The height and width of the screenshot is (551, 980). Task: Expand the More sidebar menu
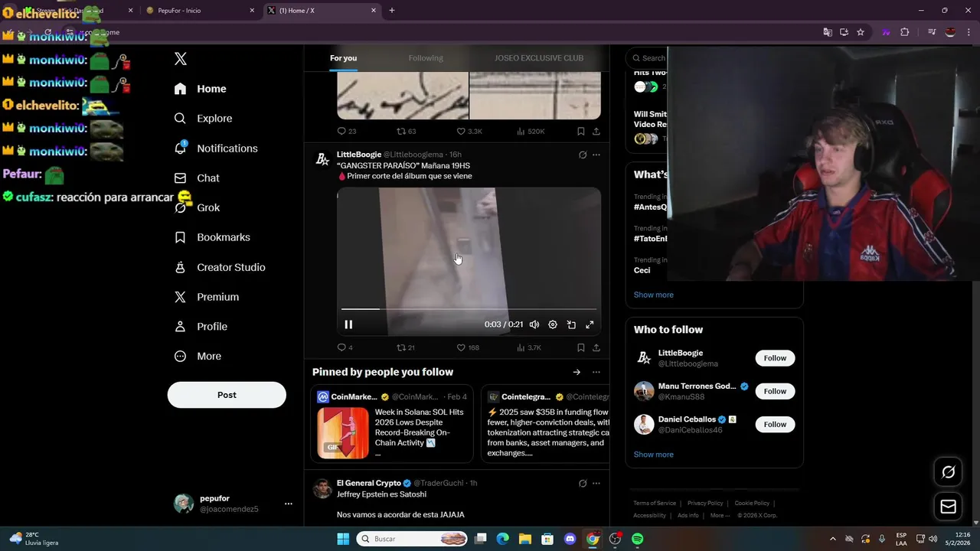point(198,357)
